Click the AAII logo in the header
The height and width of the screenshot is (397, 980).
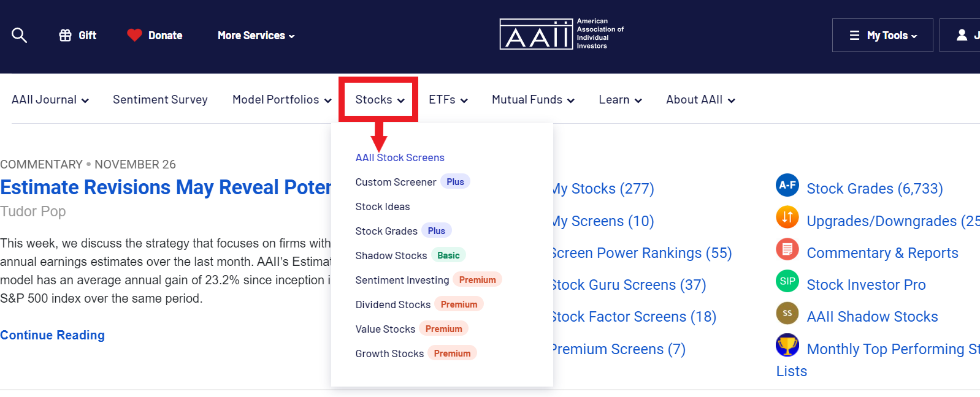[561, 34]
